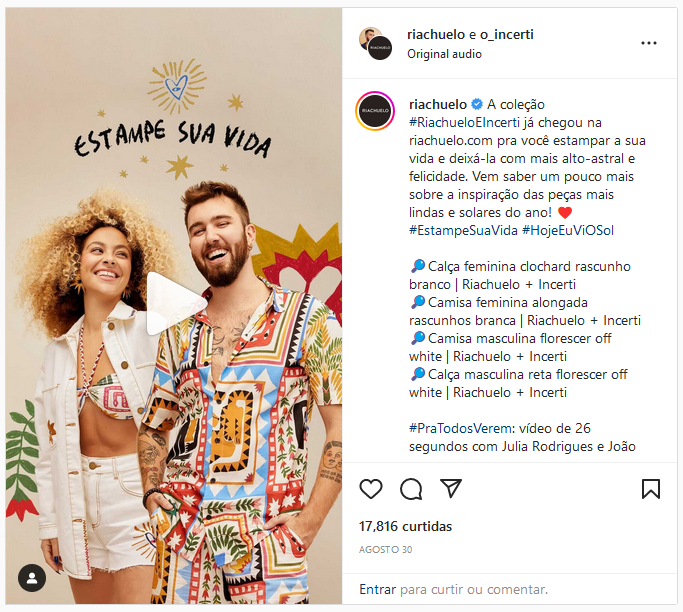Open the #EstampeSuaVida hashtag
Screen dimensions: 683x612
463,230
